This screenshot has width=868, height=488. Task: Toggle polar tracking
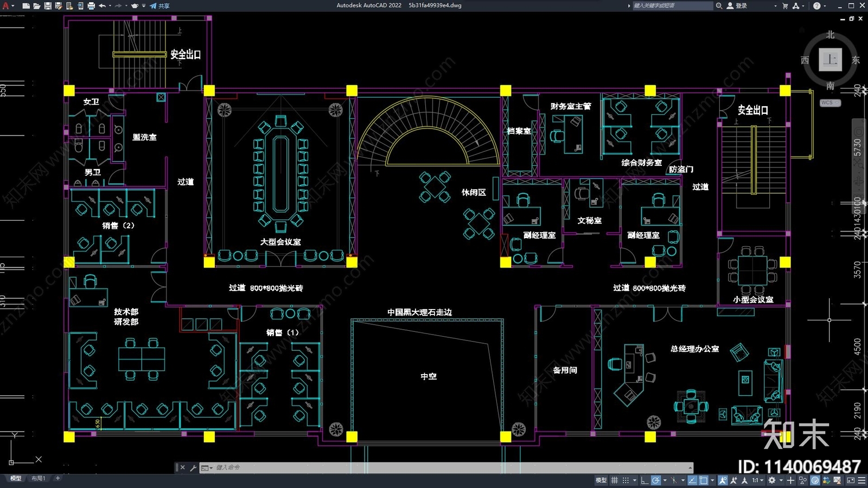click(656, 480)
